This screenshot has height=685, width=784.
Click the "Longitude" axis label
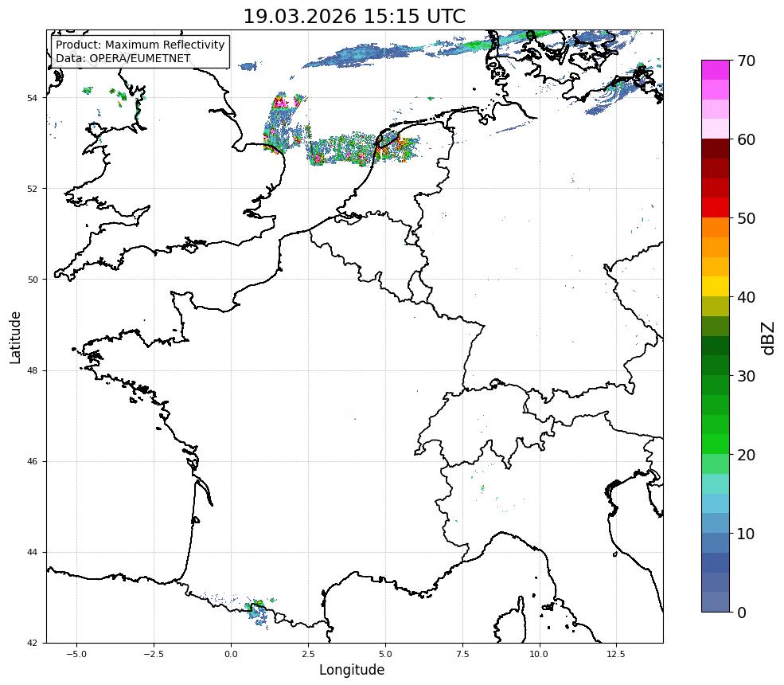[352, 670]
